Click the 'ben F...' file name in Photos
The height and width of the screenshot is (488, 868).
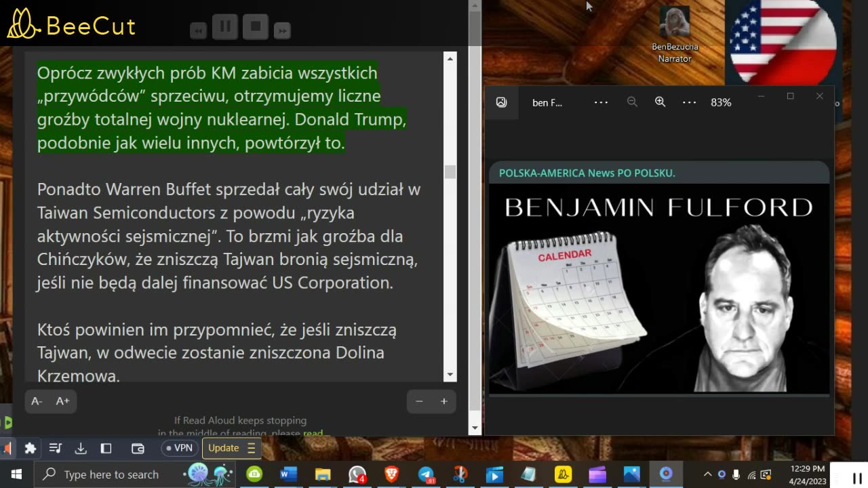click(x=547, y=102)
